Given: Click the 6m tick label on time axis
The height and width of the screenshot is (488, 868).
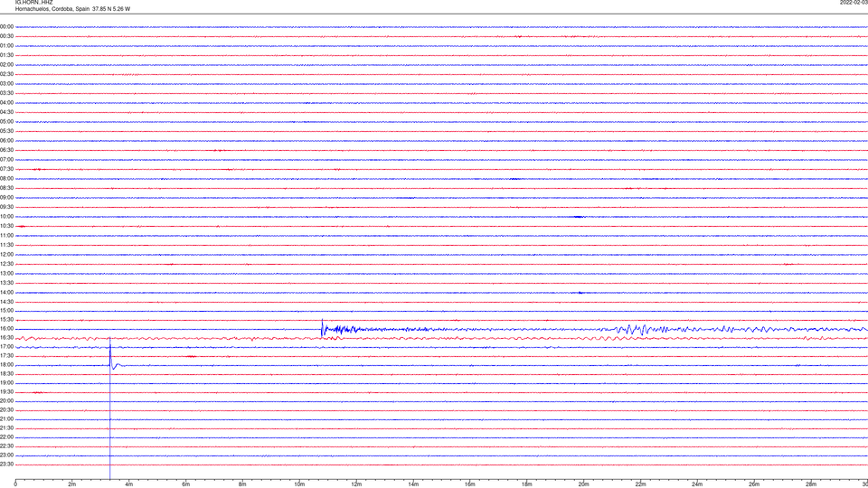Looking at the screenshot, I should pos(186,484).
